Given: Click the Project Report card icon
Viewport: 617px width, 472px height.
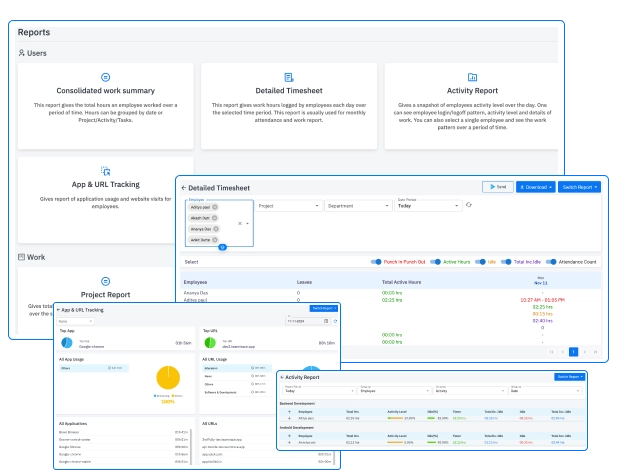Looking at the screenshot, I should point(106,282).
